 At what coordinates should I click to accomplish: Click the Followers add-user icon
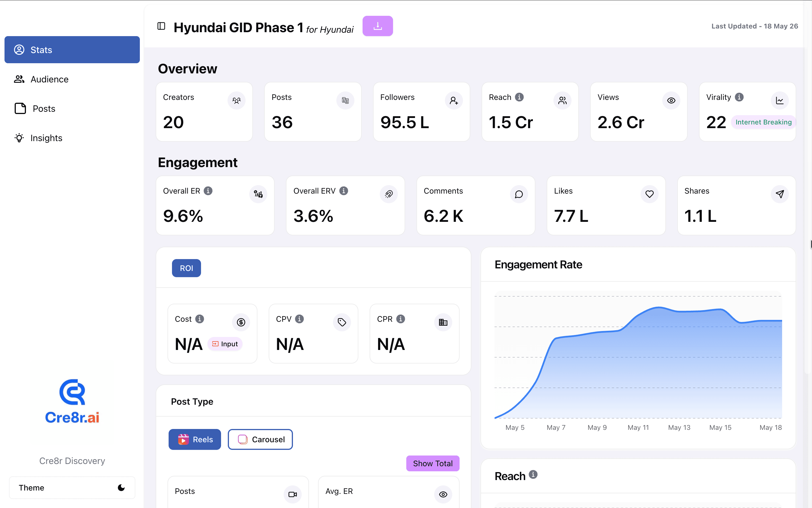click(x=454, y=100)
